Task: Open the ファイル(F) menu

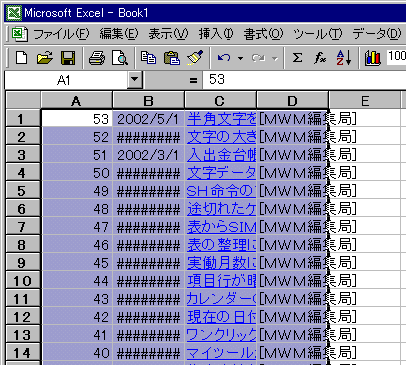Action: click(61, 34)
